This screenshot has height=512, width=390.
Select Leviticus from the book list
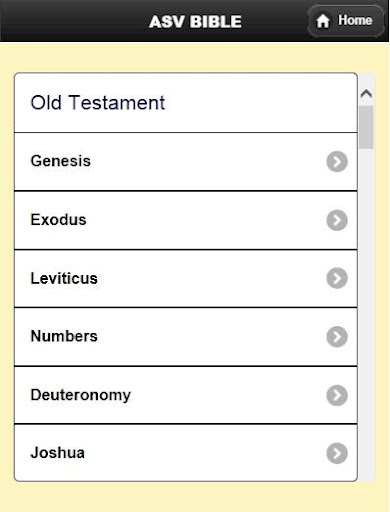(186, 278)
